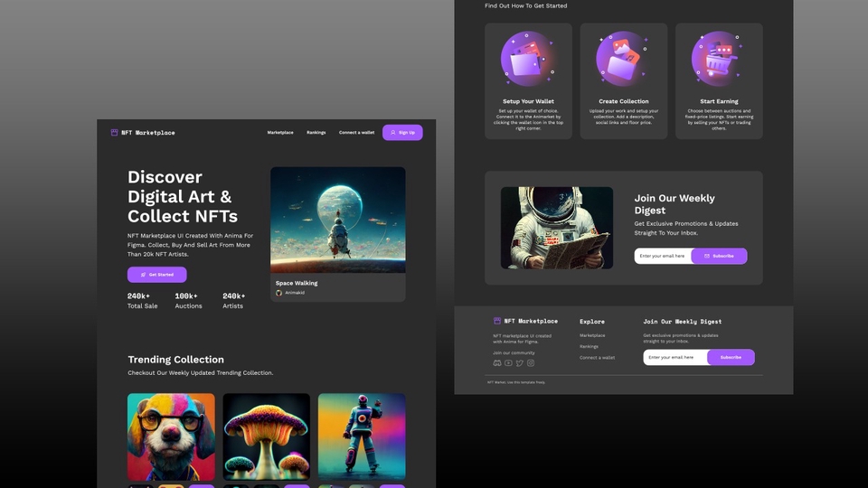Open Marketplace in the top navigation
Image resolution: width=868 pixels, height=488 pixels.
[280, 133]
